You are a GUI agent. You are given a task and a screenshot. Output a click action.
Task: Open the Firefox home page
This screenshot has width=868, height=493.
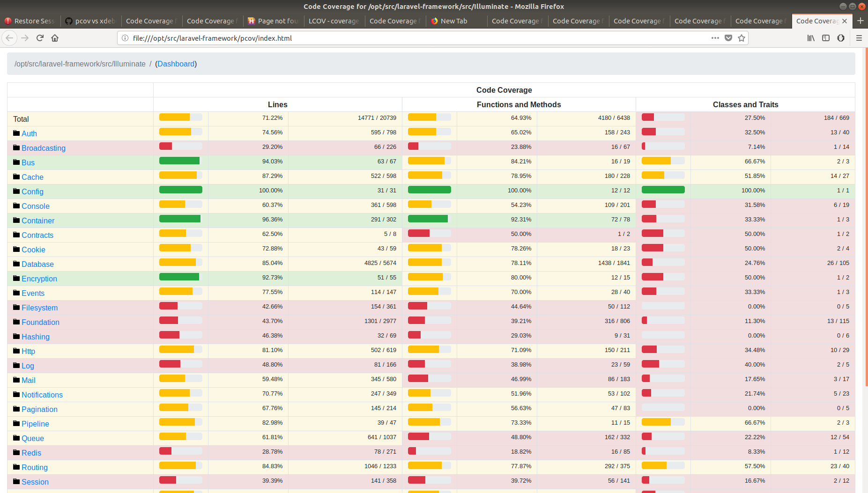point(55,38)
